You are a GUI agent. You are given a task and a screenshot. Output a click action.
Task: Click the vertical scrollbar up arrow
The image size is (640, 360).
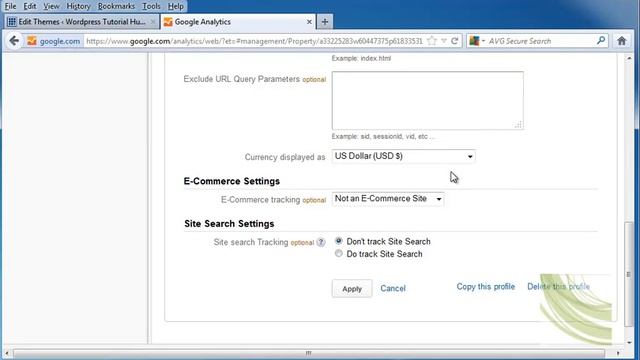click(629, 58)
